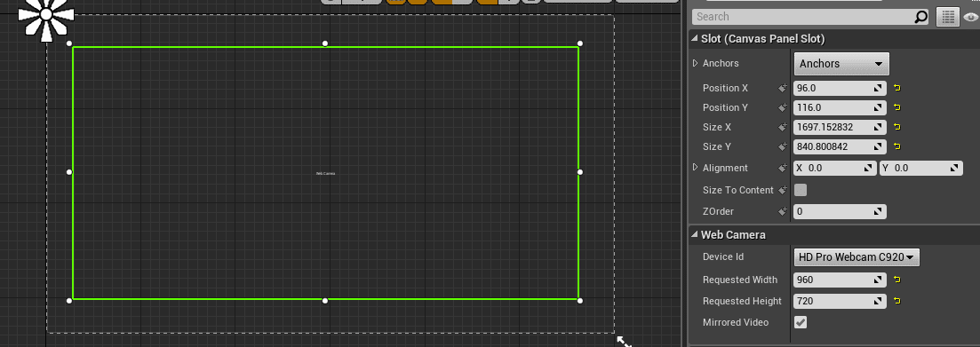Click the Device Id label
Viewport: 980px width, 347px height.
pyautogui.click(x=723, y=257)
